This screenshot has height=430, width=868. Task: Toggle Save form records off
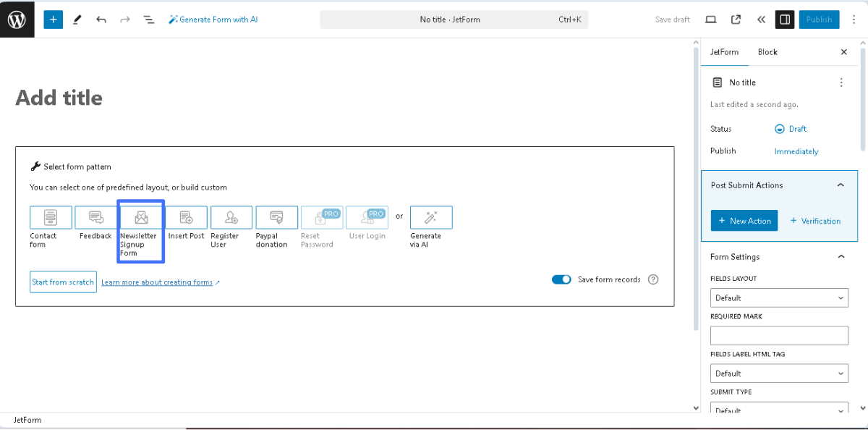point(561,279)
